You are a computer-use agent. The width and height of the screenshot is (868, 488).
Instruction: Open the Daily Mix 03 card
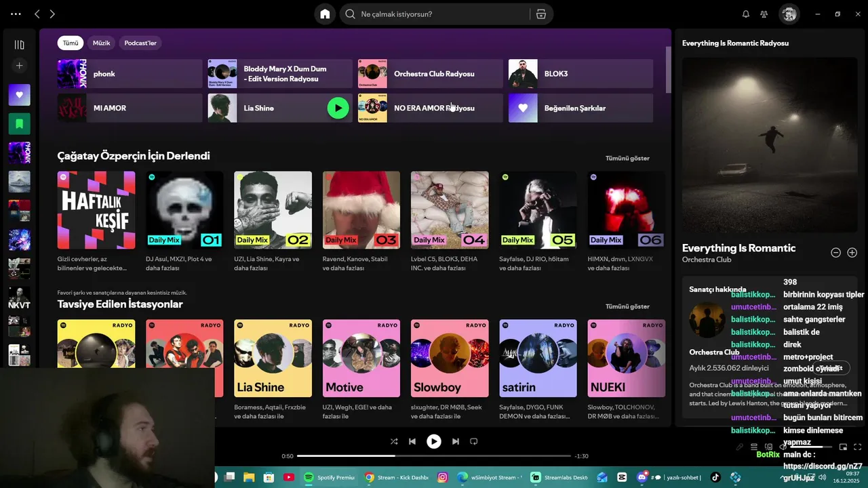point(361,222)
